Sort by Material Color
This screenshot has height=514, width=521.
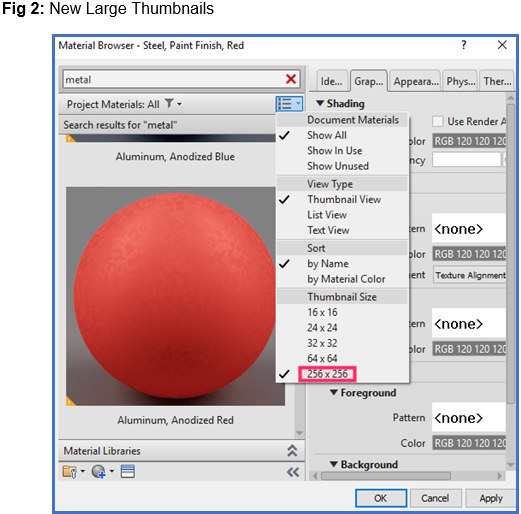pyautogui.click(x=342, y=279)
